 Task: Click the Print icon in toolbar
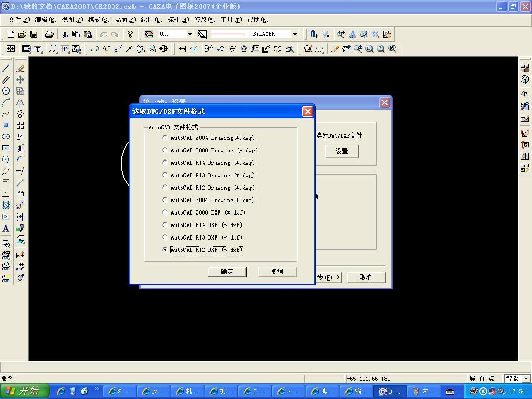[49, 34]
